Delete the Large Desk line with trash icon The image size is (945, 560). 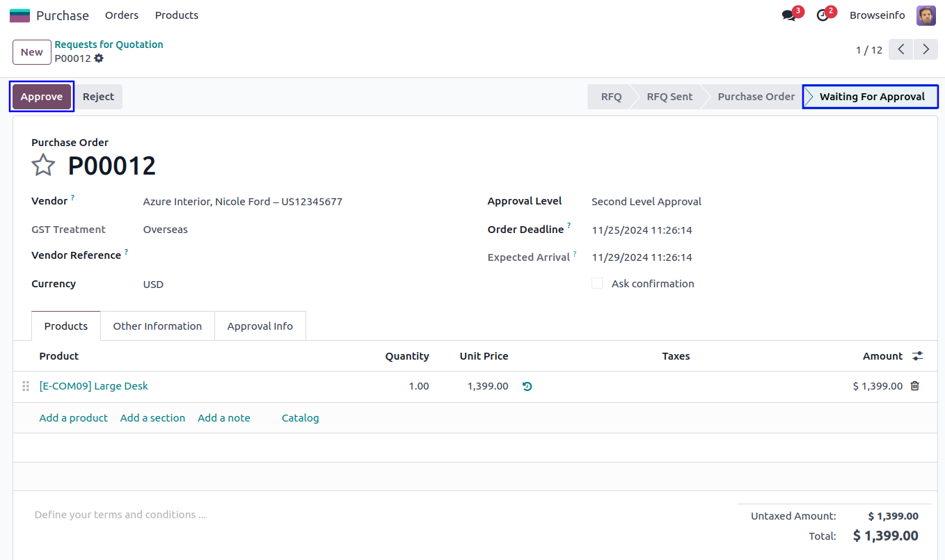(914, 386)
